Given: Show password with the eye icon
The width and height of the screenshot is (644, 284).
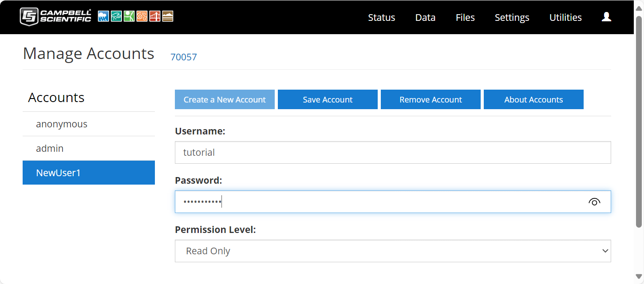Looking at the screenshot, I should [594, 202].
